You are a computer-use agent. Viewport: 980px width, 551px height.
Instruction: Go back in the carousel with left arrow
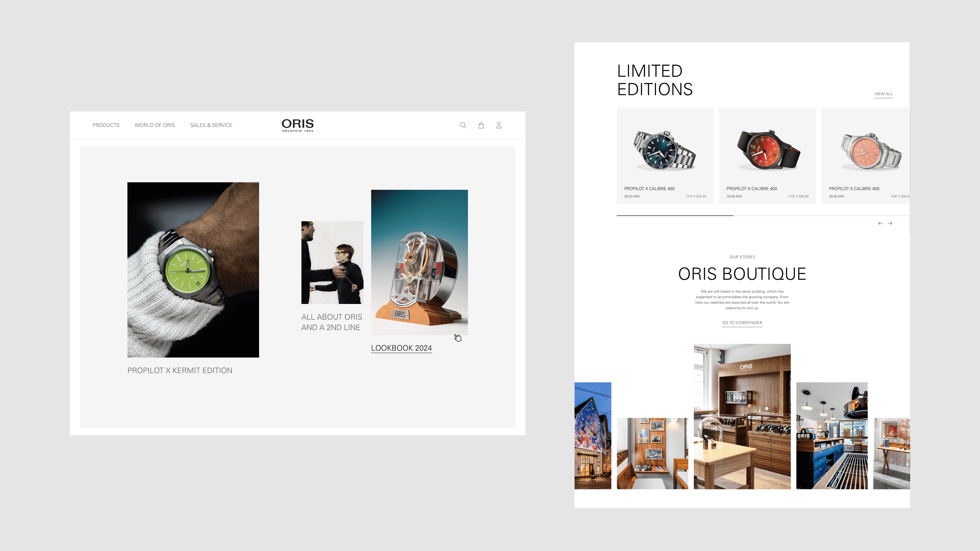881,223
